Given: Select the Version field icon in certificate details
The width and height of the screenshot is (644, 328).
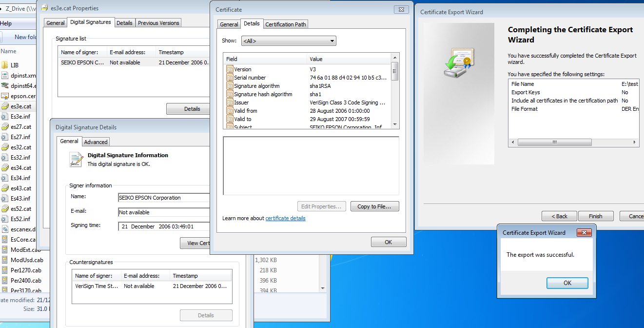Looking at the screenshot, I should [x=230, y=69].
